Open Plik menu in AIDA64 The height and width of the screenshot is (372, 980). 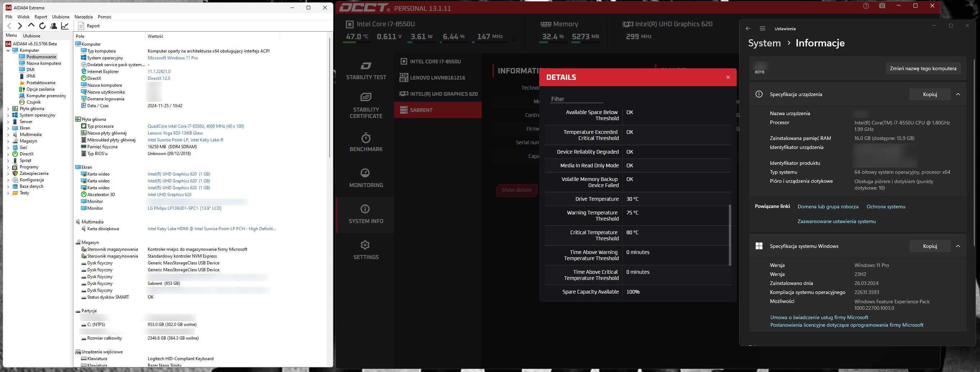[x=9, y=17]
